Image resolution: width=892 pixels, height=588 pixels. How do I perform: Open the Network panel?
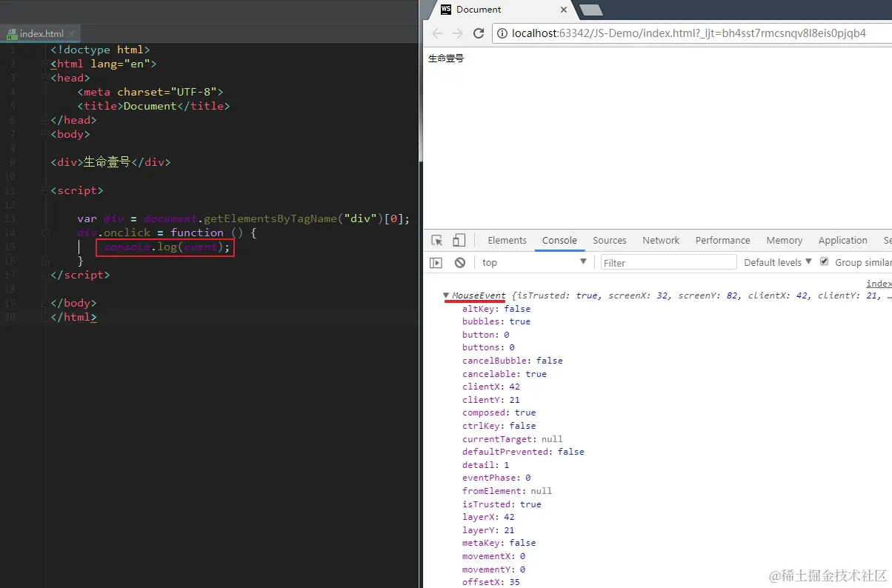pyautogui.click(x=661, y=241)
